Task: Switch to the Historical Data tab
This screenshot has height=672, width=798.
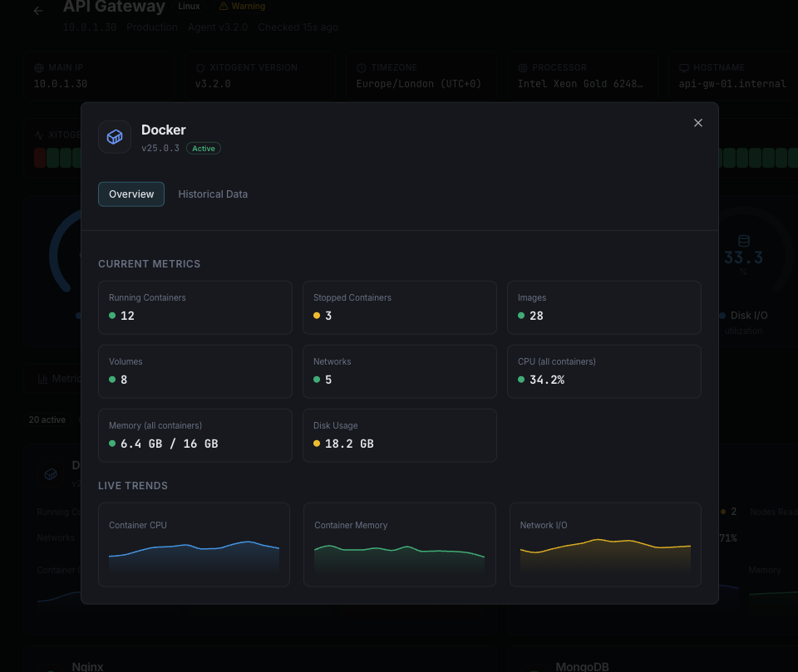Action: (x=213, y=194)
